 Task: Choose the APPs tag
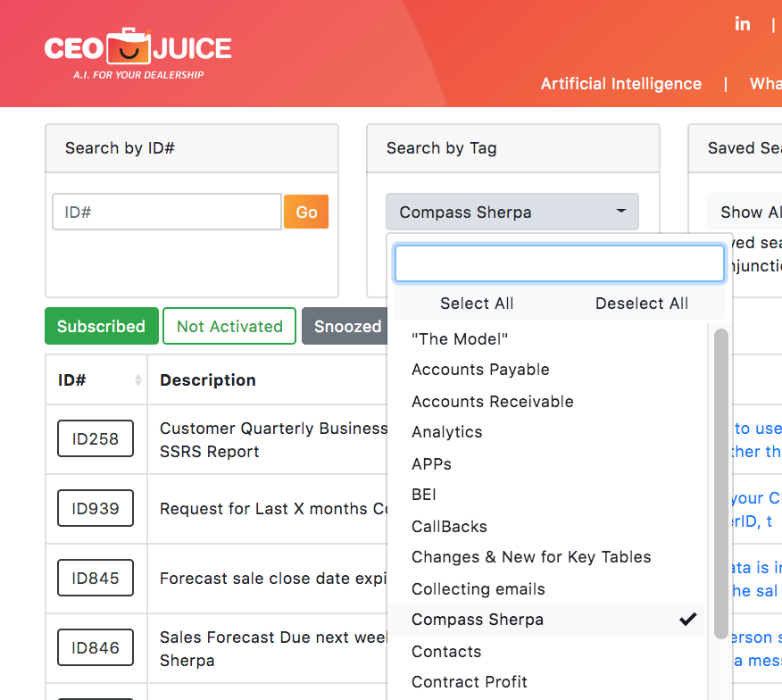pyautogui.click(x=546, y=464)
